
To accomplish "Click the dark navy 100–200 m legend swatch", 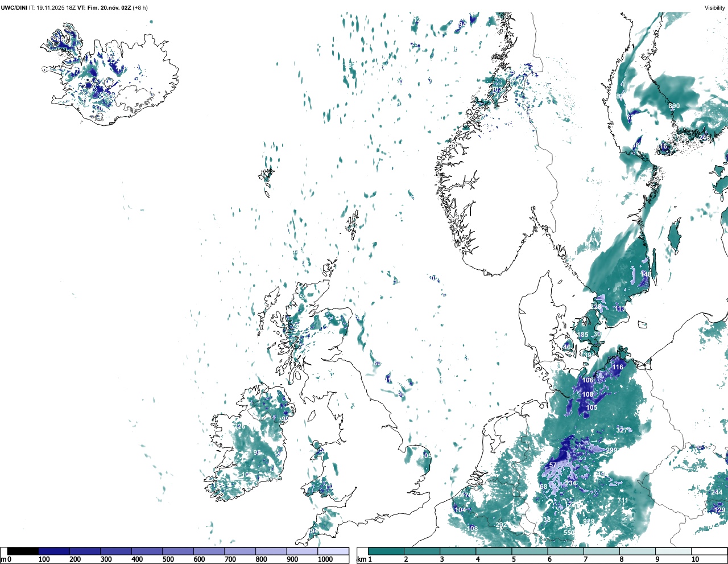I will point(54,551).
